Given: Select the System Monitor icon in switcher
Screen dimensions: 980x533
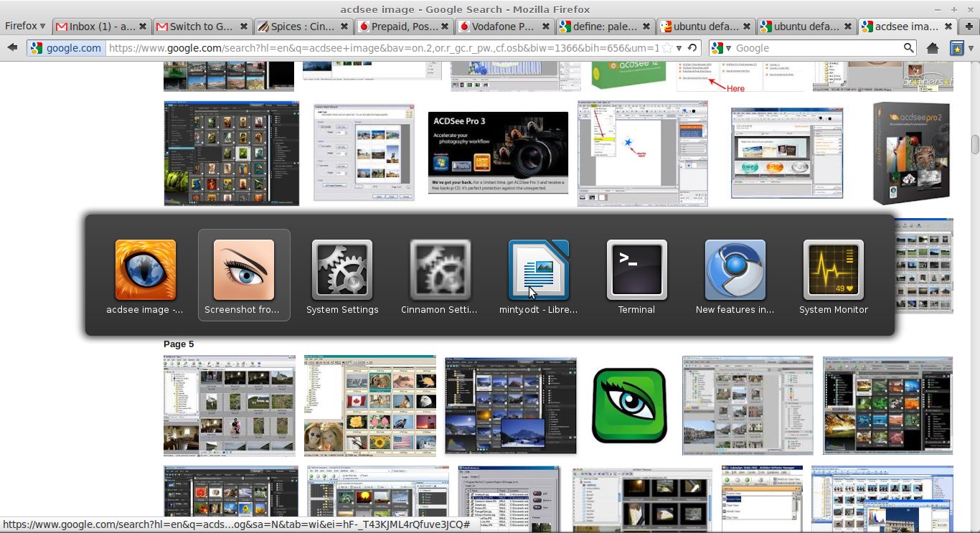Looking at the screenshot, I should click(833, 270).
